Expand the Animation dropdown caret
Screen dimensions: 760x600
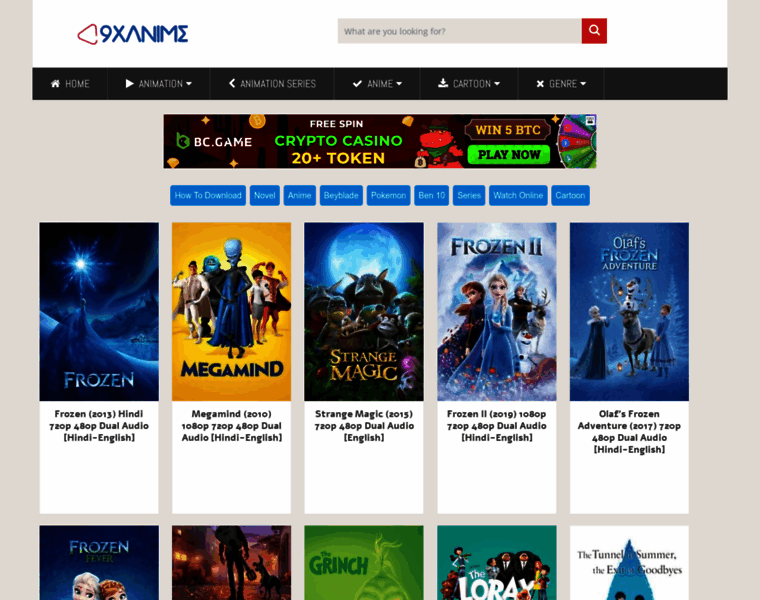click(189, 84)
